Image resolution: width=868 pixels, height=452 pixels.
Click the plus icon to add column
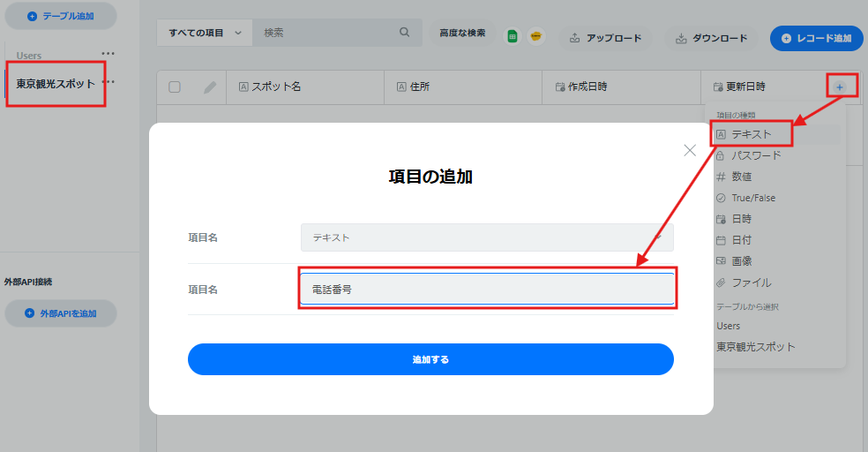point(840,87)
